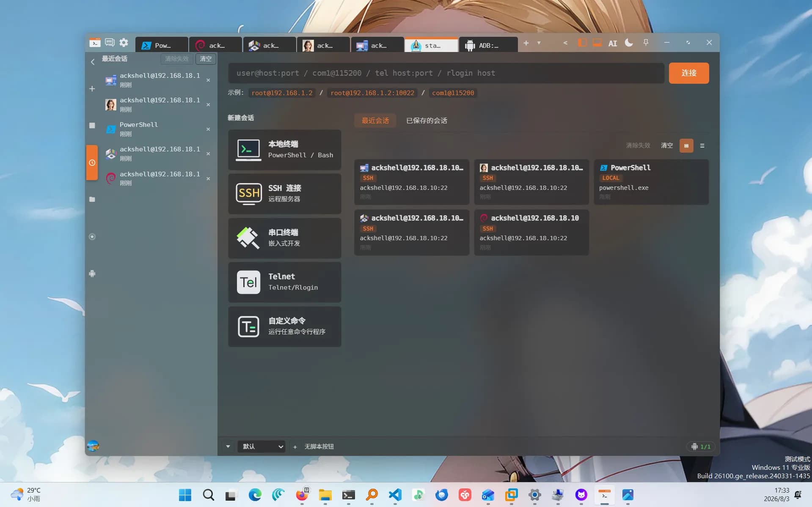The image size is (812, 507).
Task: Click the circular target icon in left sidebar
Action: 92,236
